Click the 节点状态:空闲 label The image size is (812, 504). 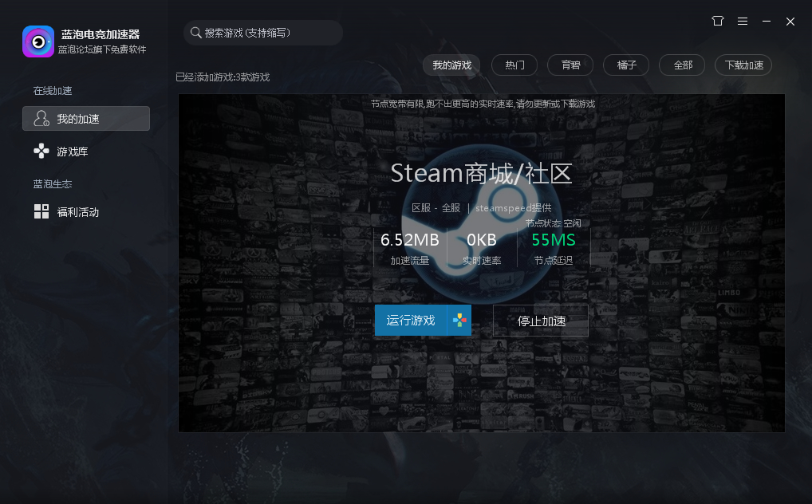click(x=553, y=223)
